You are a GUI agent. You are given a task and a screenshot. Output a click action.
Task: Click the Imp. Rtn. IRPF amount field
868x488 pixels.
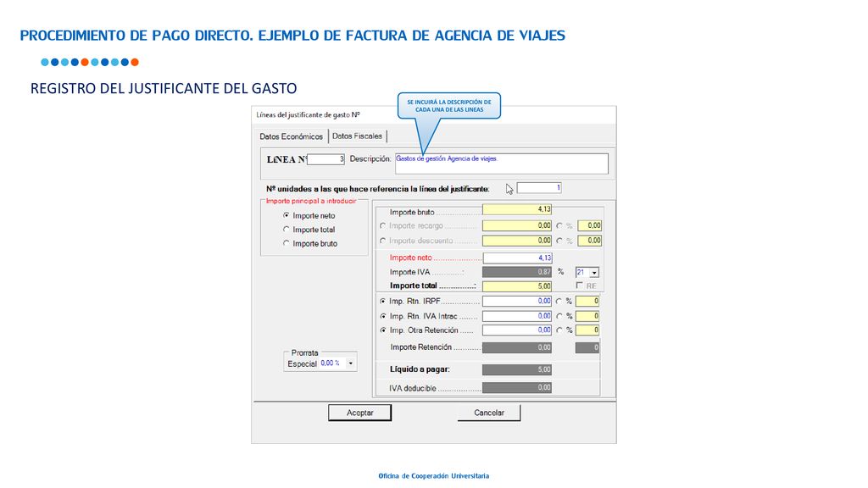[x=517, y=301]
